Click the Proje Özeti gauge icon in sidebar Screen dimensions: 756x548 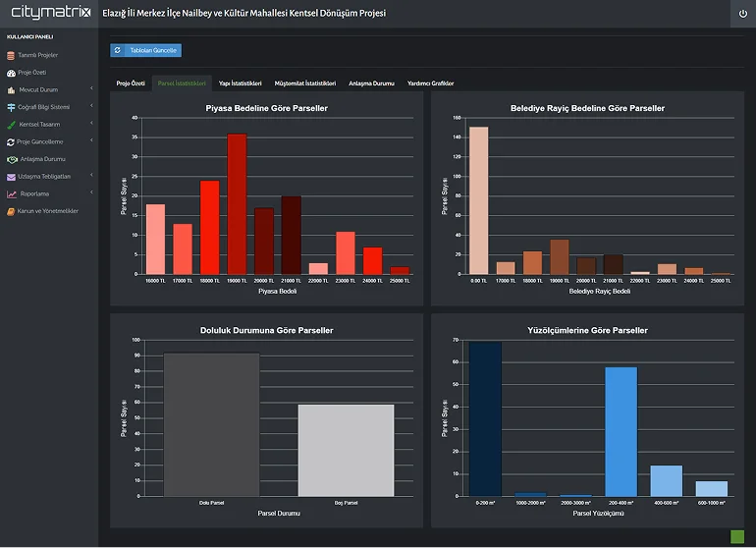click(x=11, y=73)
